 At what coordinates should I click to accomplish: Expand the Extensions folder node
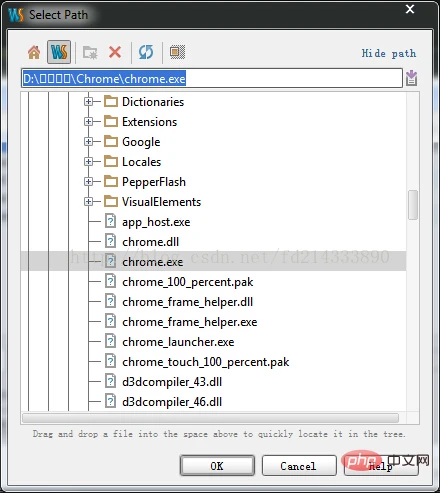[88, 121]
